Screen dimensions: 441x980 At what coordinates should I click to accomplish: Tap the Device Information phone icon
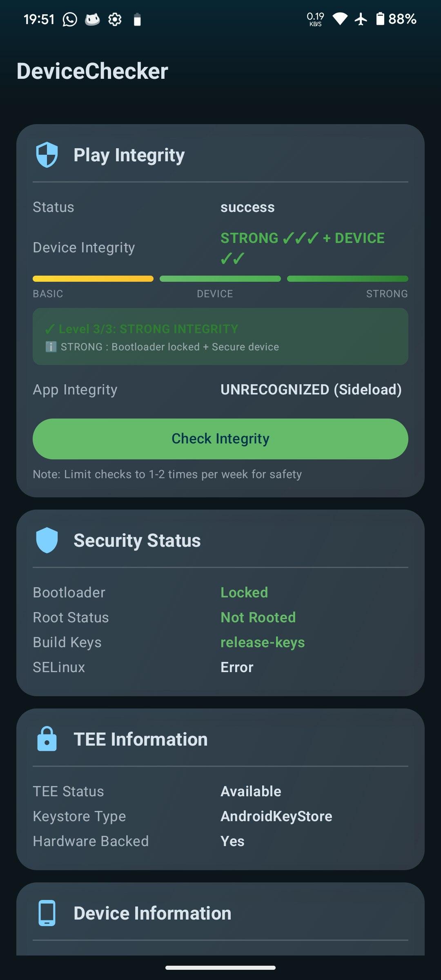point(47,913)
